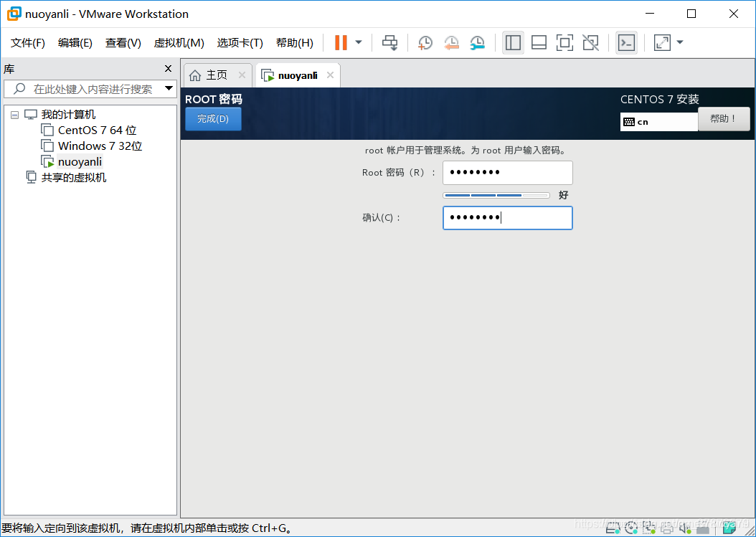Open the 查看(V) menu
Screen dimensions: 756x537
tap(123, 43)
